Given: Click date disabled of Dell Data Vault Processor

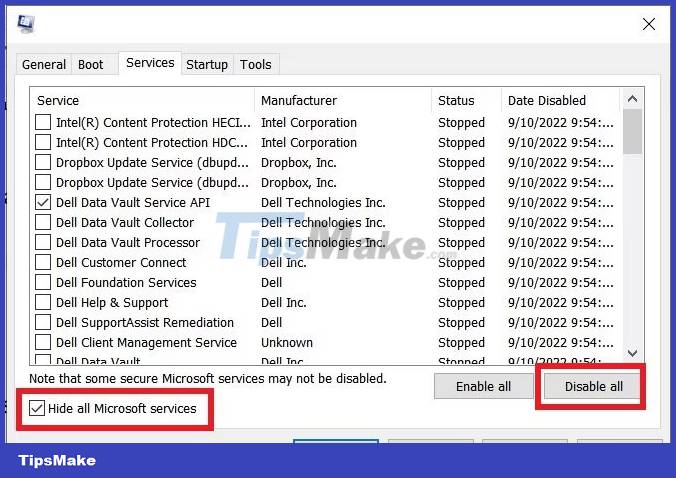Looking at the screenshot, I should pos(560,243).
